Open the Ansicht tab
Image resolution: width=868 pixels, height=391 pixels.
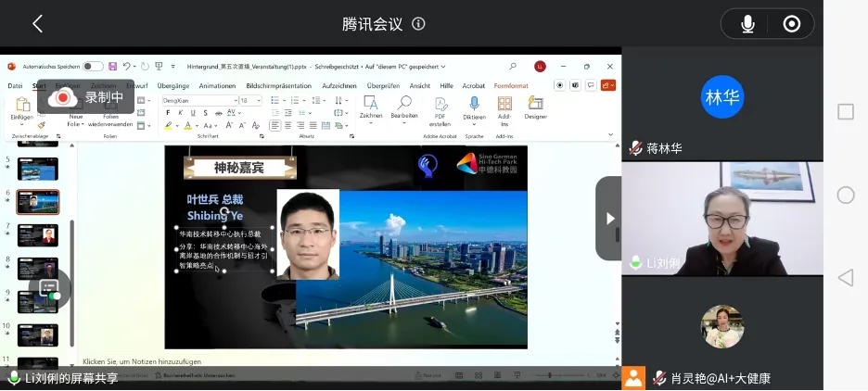click(419, 86)
